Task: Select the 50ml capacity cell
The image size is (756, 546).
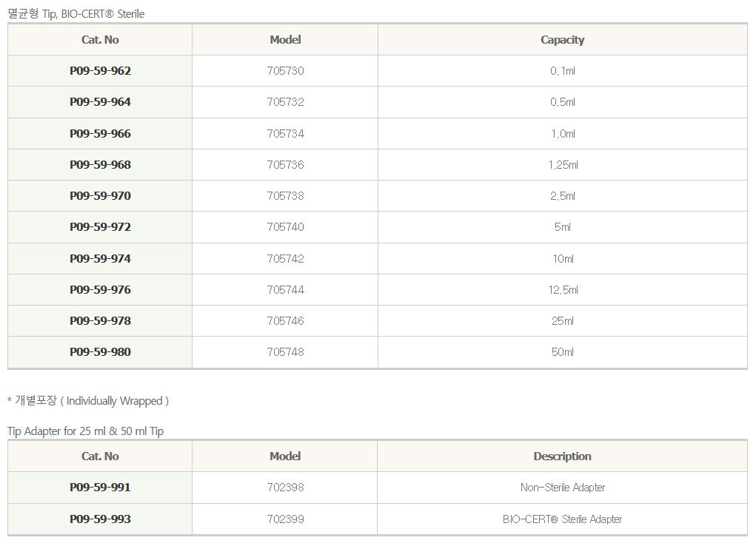Action: pyautogui.click(x=563, y=352)
